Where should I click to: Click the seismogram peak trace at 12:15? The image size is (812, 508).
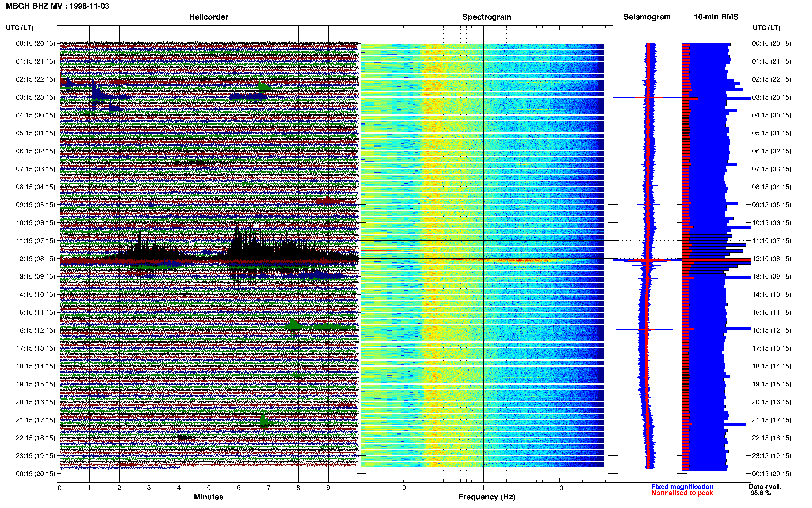tap(647, 260)
